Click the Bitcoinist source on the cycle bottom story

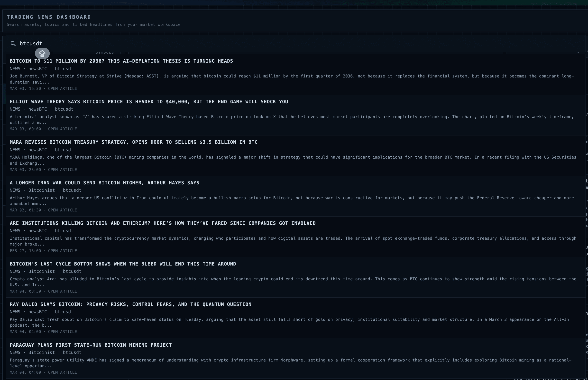tap(41, 271)
